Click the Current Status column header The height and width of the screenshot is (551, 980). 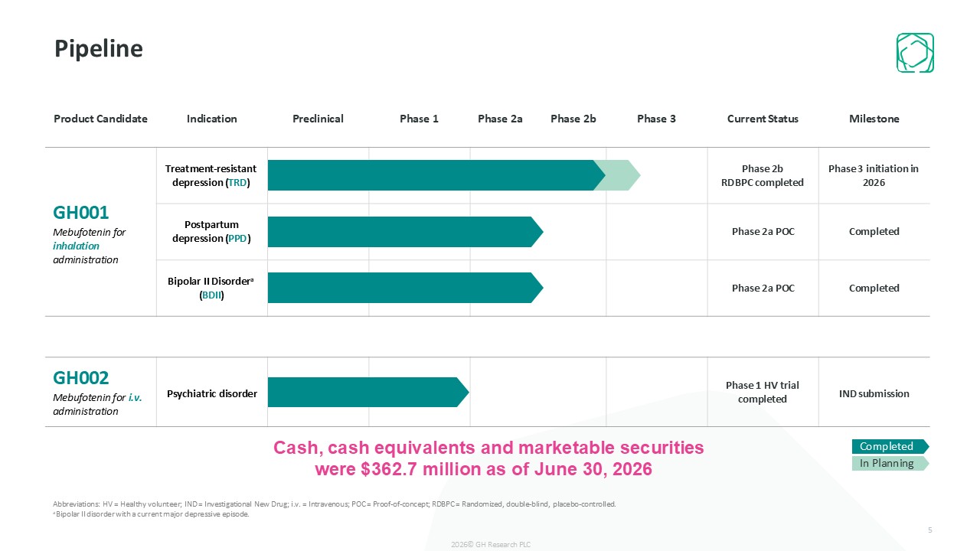(763, 119)
